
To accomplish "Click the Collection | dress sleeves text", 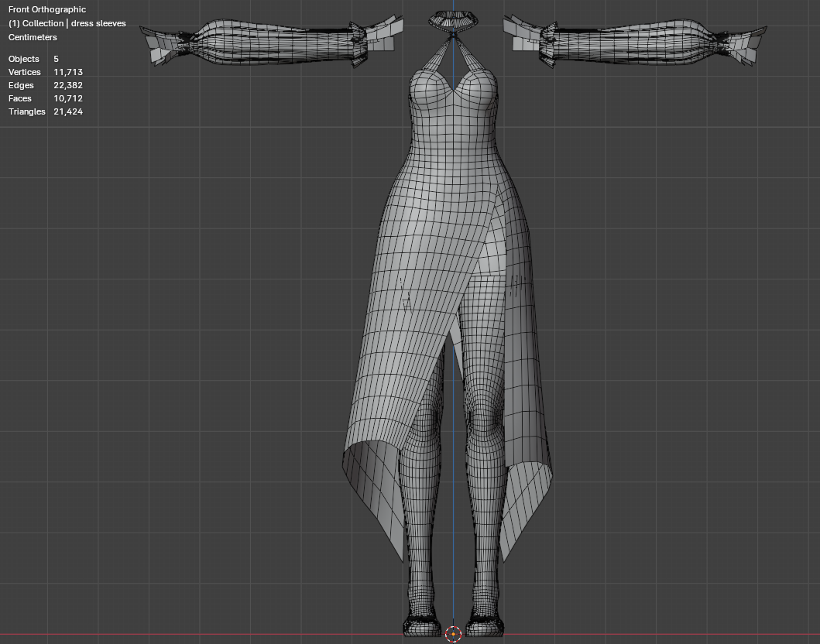I will pos(67,23).
